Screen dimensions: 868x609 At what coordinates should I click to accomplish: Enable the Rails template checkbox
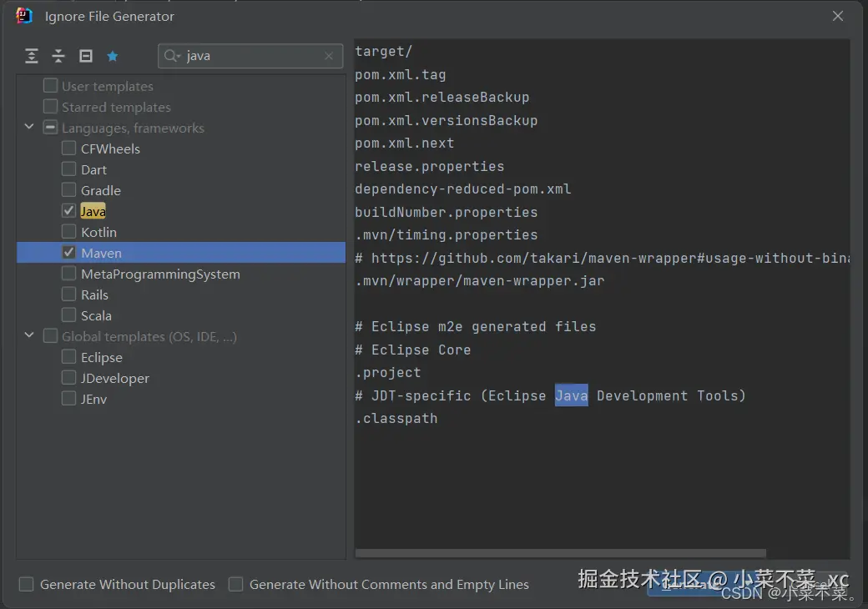(68, 294)
